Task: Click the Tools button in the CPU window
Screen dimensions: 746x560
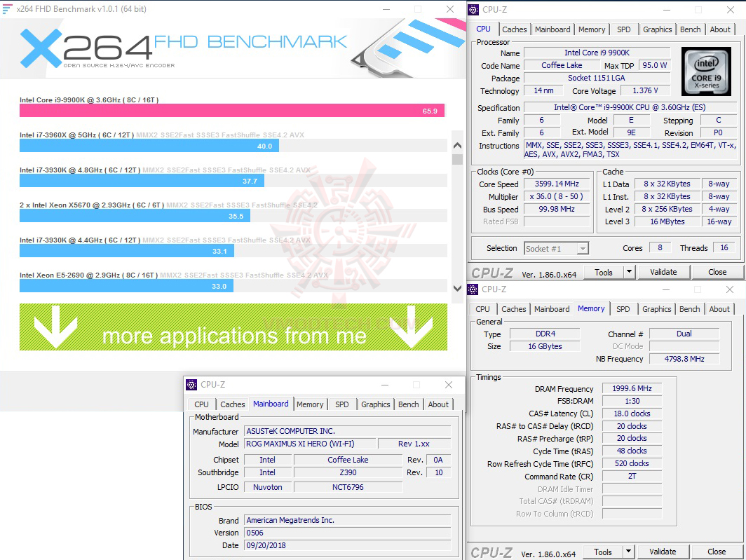Action: (603, 272)
